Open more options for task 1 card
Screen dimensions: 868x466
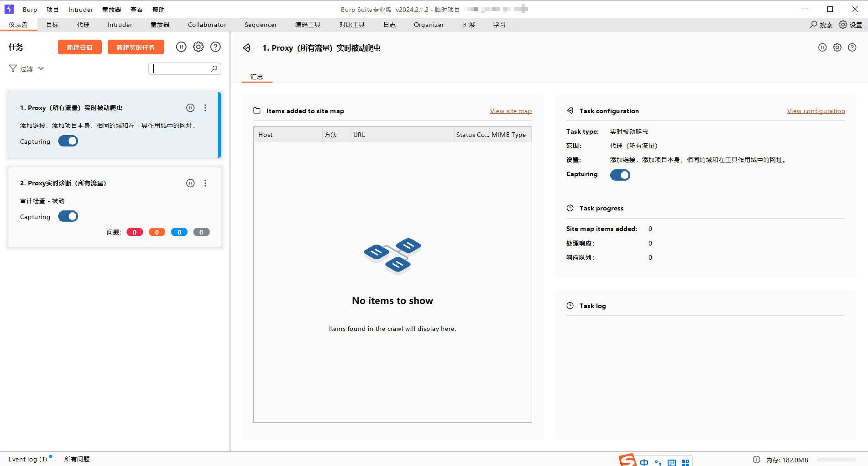click(205, 108)
